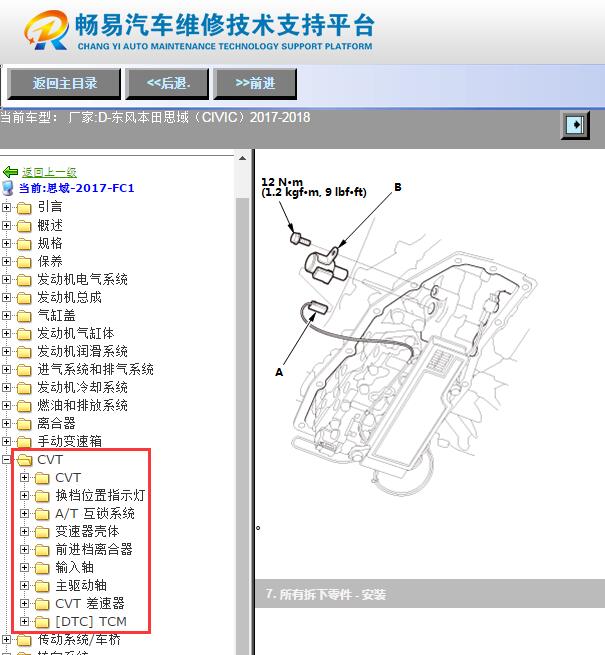Screen dimensions: 605x655
Task: Select the 变速器壳体 tree item
Action: (x=87, y=531)
